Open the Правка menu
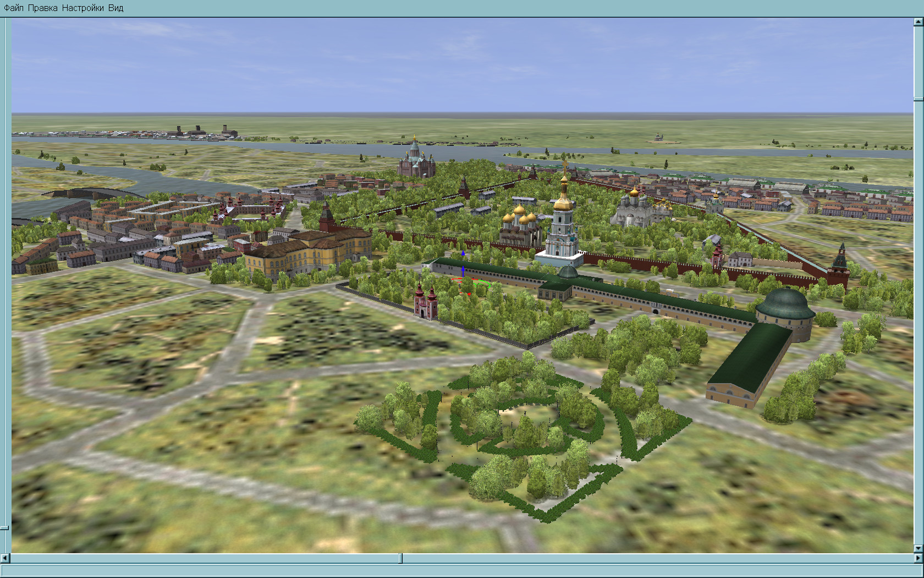The image size is (924, 578). coord(42,8)
